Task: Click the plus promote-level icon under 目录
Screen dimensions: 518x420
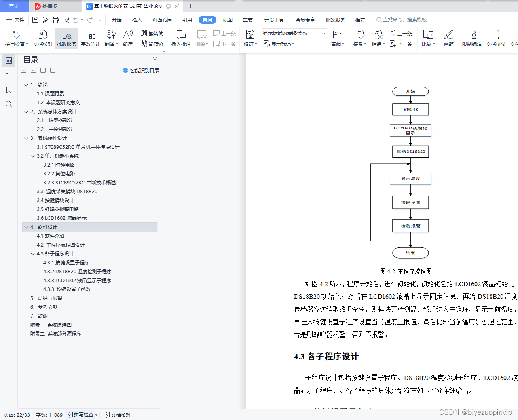Action: coord(43,70)
